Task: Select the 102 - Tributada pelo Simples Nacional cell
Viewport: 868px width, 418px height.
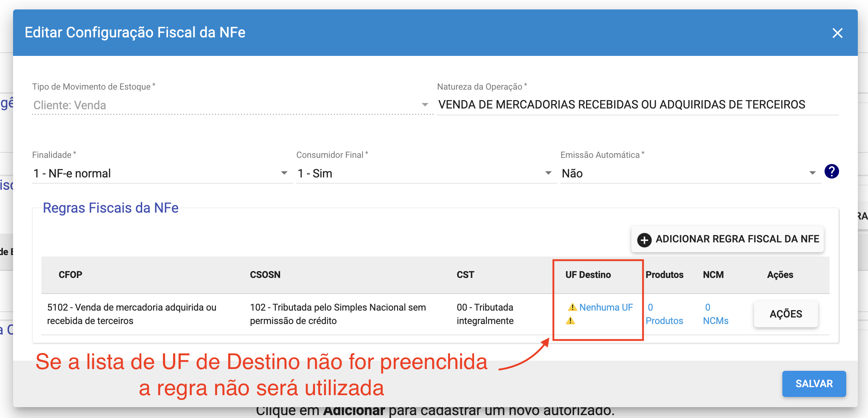Action: (x=338, y=314)
